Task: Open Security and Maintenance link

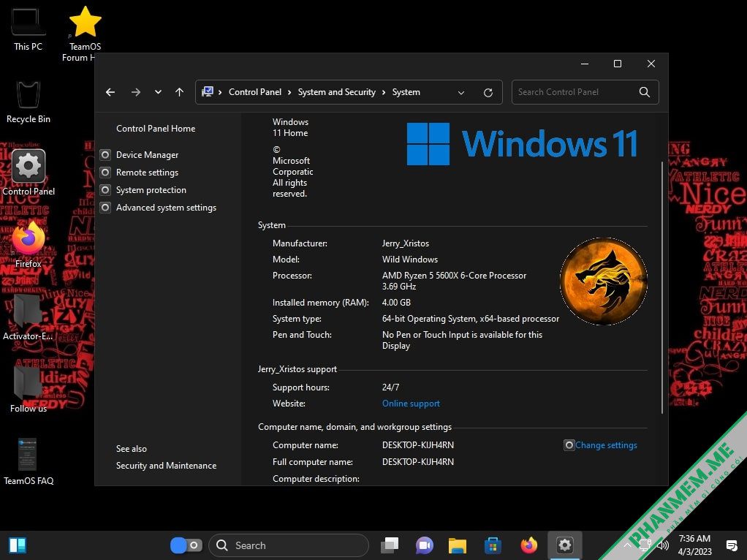Action: (166, 466)
